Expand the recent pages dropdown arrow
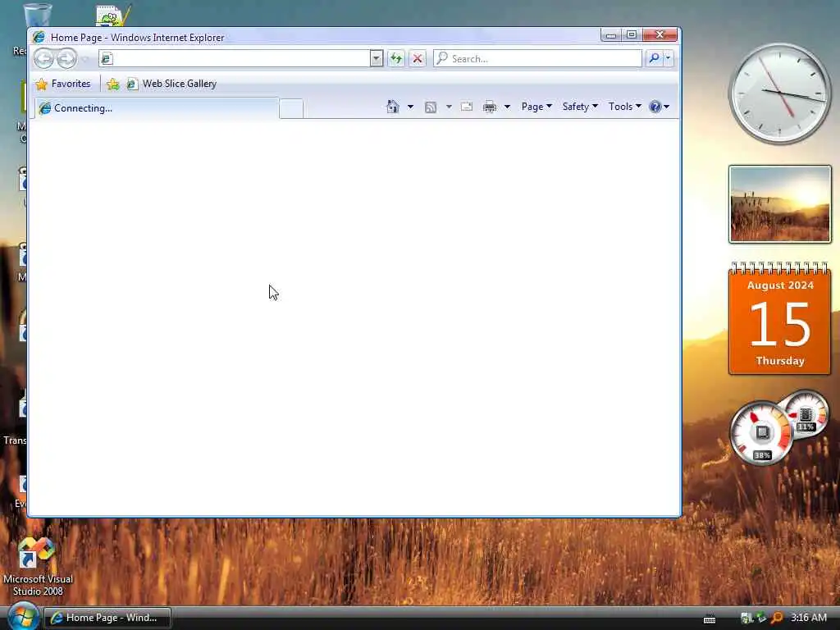 pos(85,59)
